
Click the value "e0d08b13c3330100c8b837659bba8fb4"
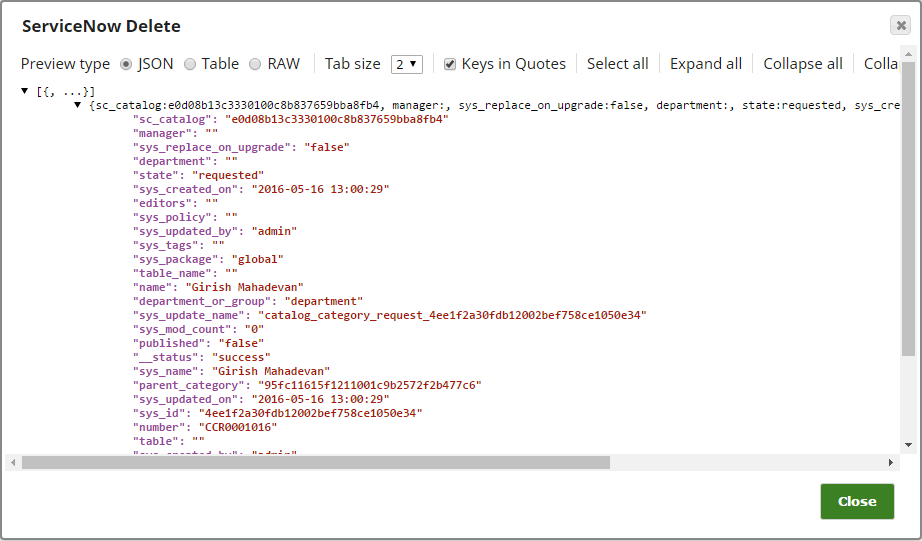tap(337, 119)
